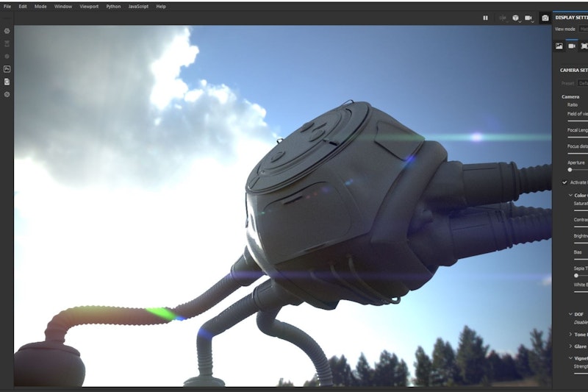
Task: Select the camera settings tab icon
Action: click(x=572, y=46)
